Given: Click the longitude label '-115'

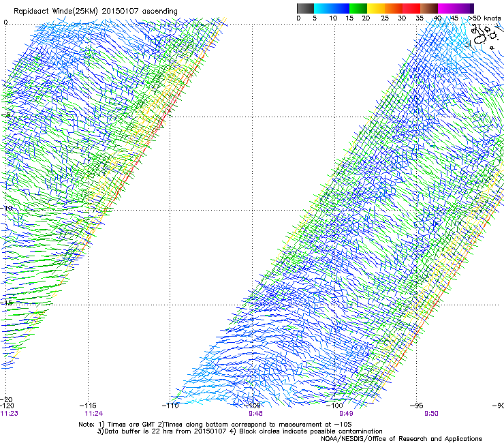Looking at the screenshot, I should [x=88, y=406].
